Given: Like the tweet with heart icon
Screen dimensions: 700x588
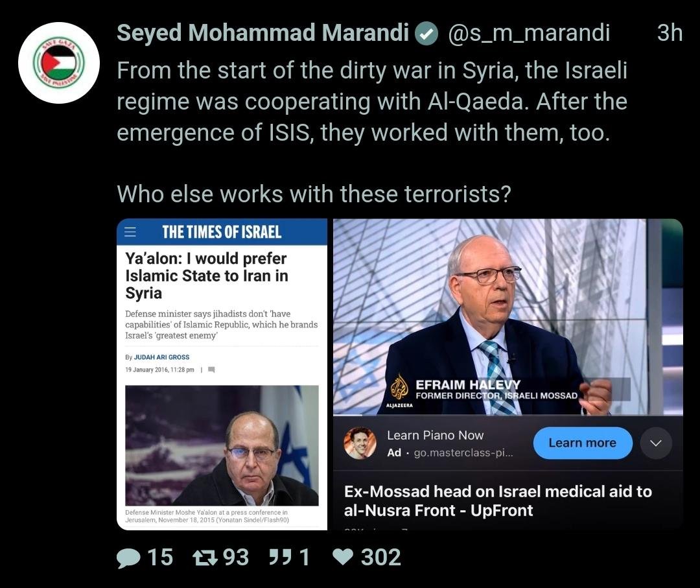Looking at the screenshot, I should pyautogui.click(x=344, y=557).
